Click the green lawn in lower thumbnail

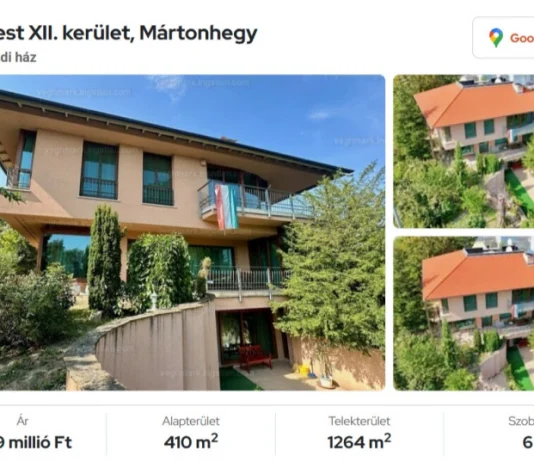(518, 368)
